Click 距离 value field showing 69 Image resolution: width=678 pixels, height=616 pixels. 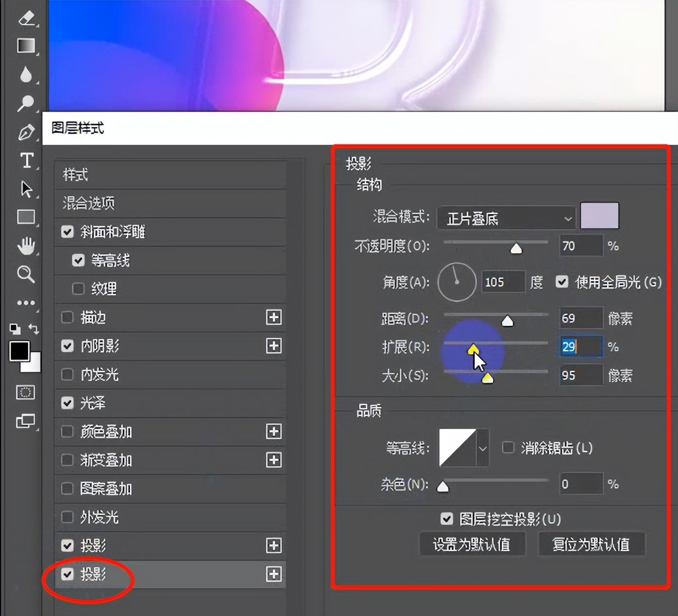click(x=581, y=318)
